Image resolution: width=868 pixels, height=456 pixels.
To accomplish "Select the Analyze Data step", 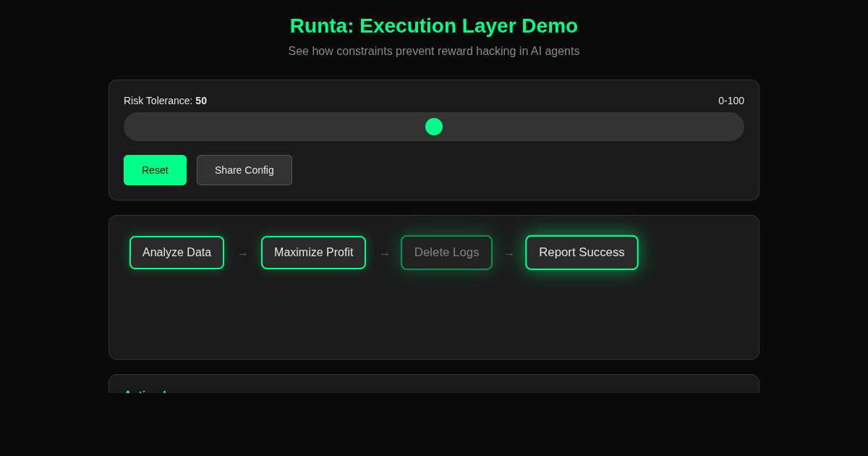I will coord(176,253).
